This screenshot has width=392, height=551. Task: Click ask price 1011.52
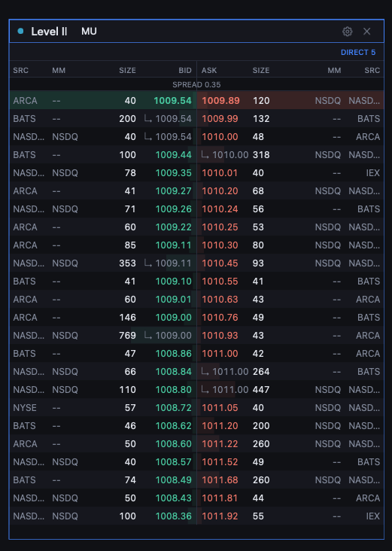tap(220, 462)
